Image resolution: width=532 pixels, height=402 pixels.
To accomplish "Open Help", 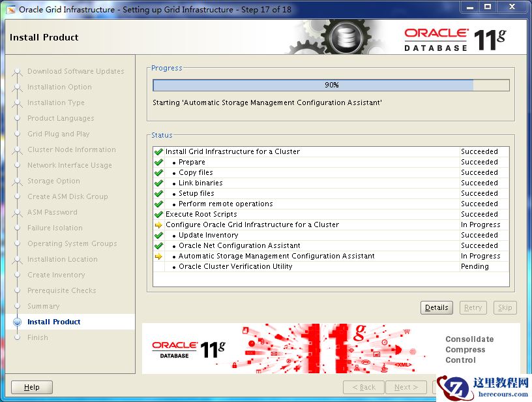I will coord(32,387).
